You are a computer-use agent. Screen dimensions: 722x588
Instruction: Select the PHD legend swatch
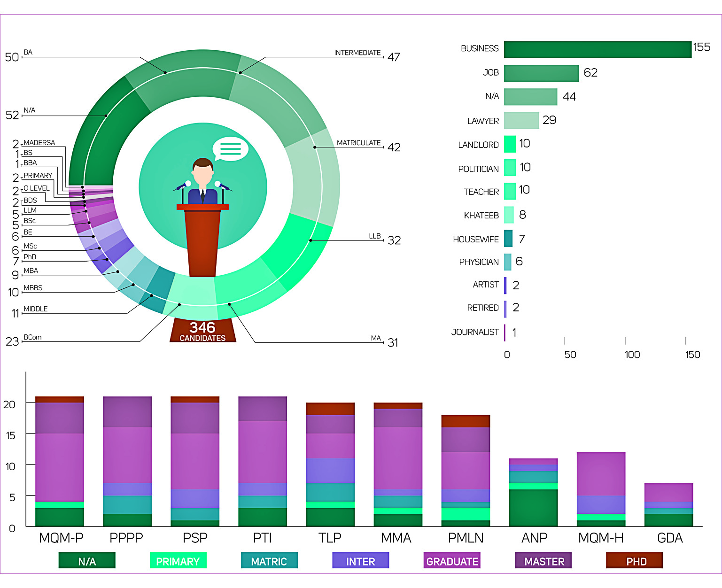click(x=635, y=561)
